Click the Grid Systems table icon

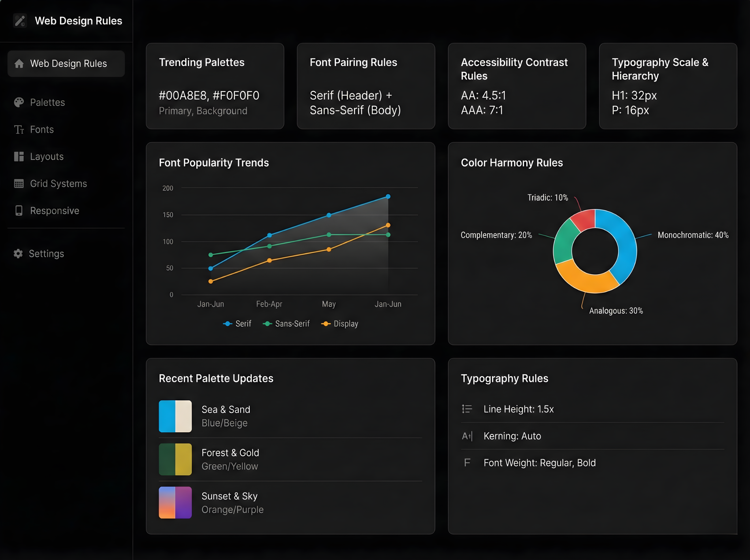[19, 183]
